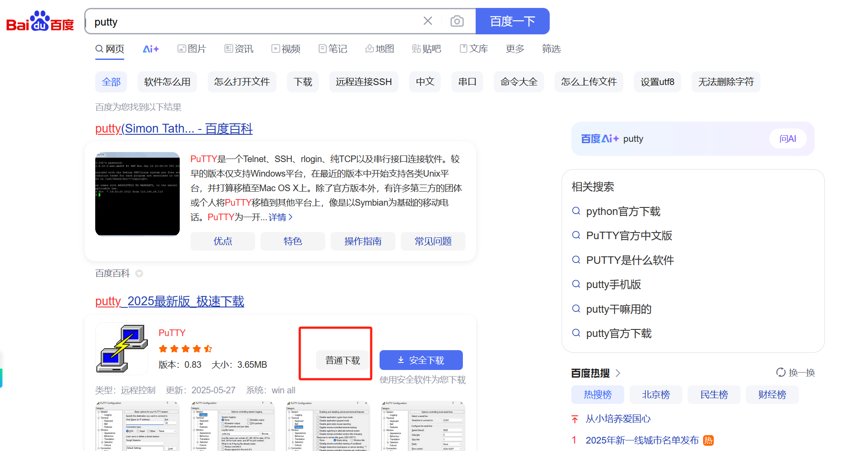868x451 pixels.
Task: Open the 操作指南 section button
Action: (x=363, y=241)
